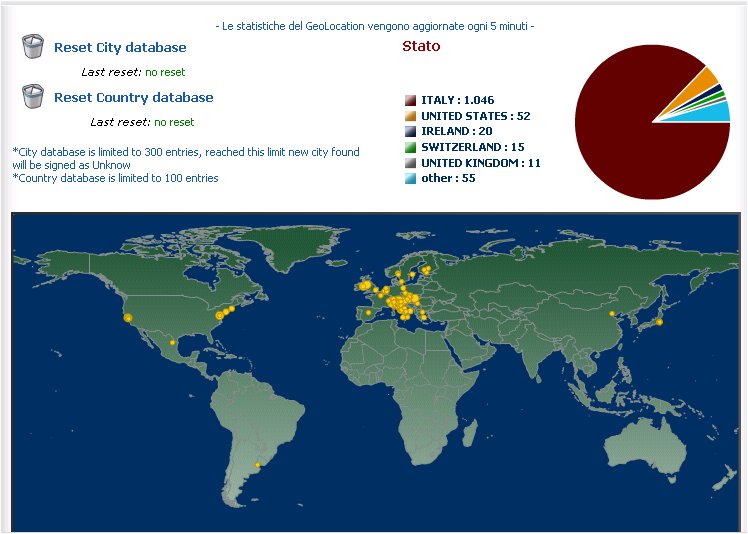
Task: Click the note about the 300-entry City database limit
Action: point(186,158)
